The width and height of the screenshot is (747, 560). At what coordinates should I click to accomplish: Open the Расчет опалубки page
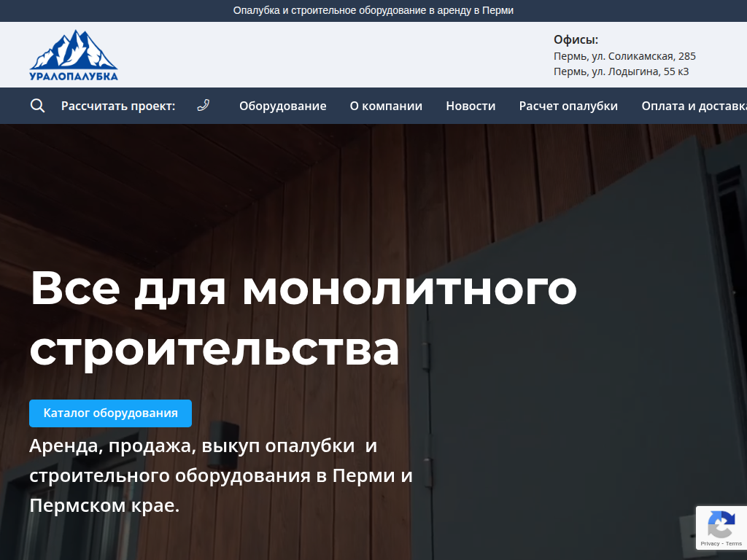[568, 106]
